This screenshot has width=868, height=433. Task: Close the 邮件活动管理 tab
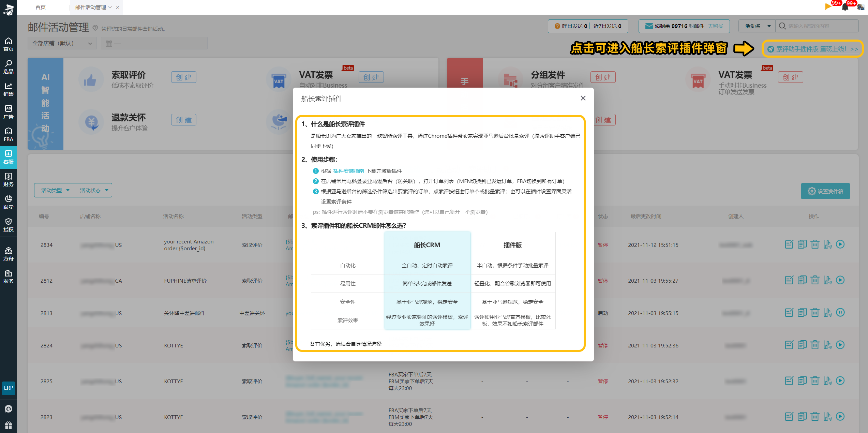[x=118, y=7]
